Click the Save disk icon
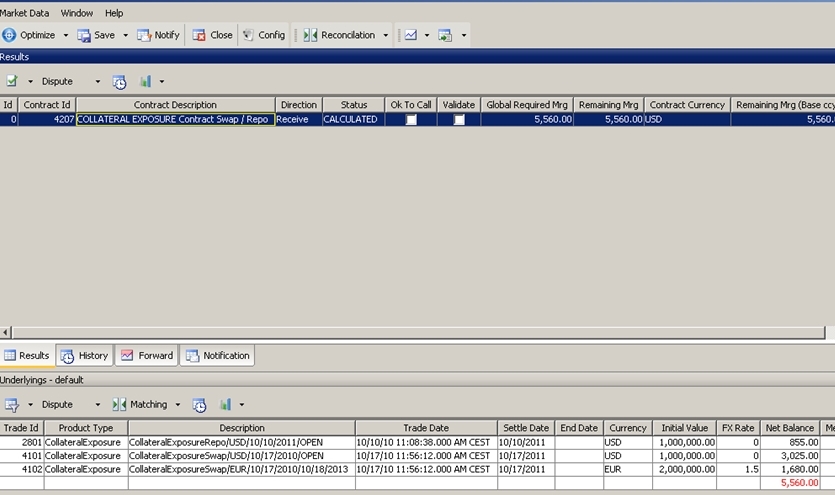Image resolution: width=835 pixels, height=495 pixels. pyautogui.click(x=84, y=35)
